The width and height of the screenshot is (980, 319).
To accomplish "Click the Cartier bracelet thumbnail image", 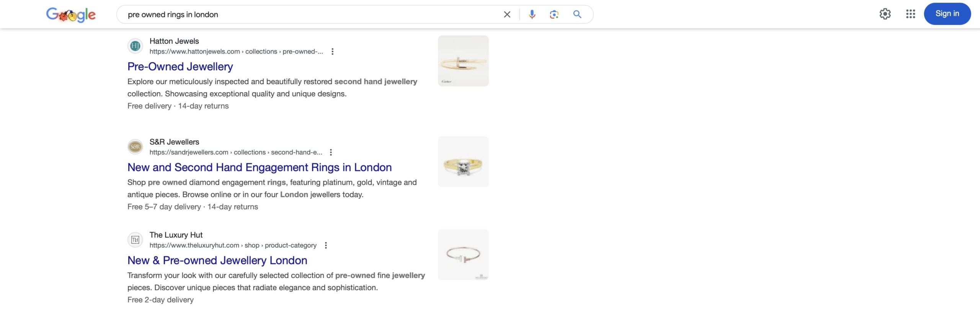I will point(463,61).
